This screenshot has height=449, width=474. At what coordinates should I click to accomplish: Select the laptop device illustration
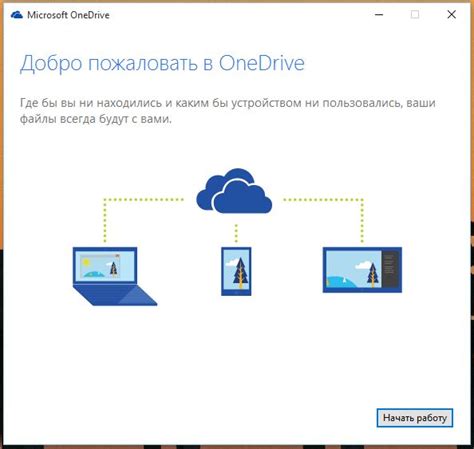pyautogui.click(x=115, y=276)
